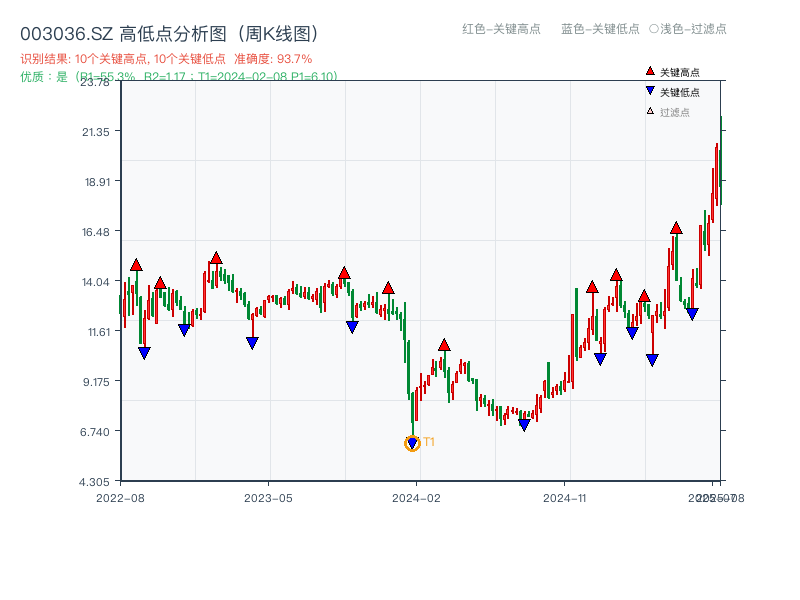Click the 蓝色-关键低点 header text
Viewport: 800px width, 600px height.
click(x=600, y=29)
